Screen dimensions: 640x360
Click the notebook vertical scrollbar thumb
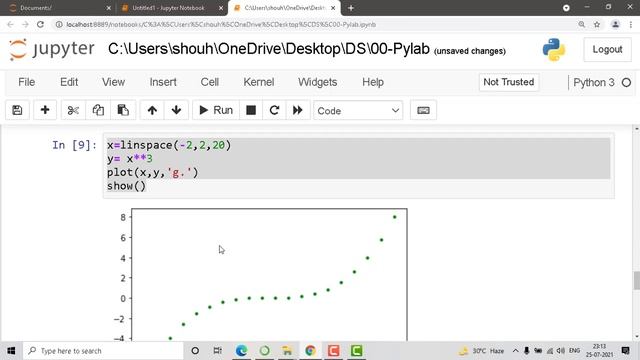(x=636, y=280)
